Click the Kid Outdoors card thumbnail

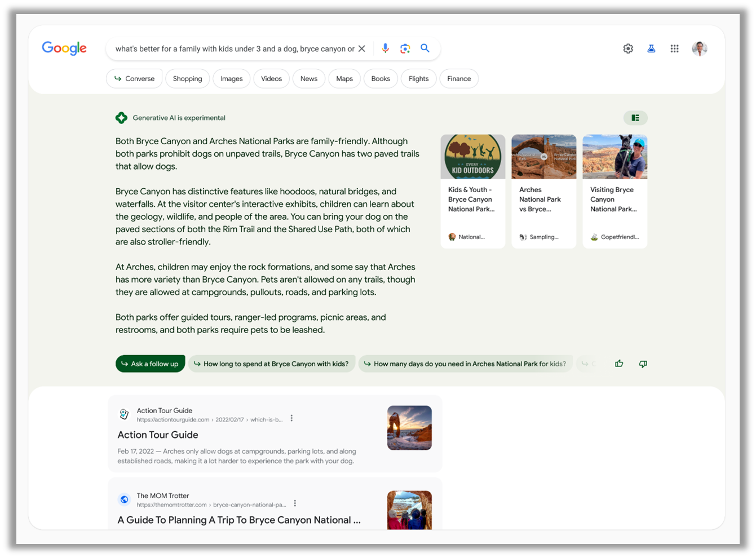pos(473,157)
